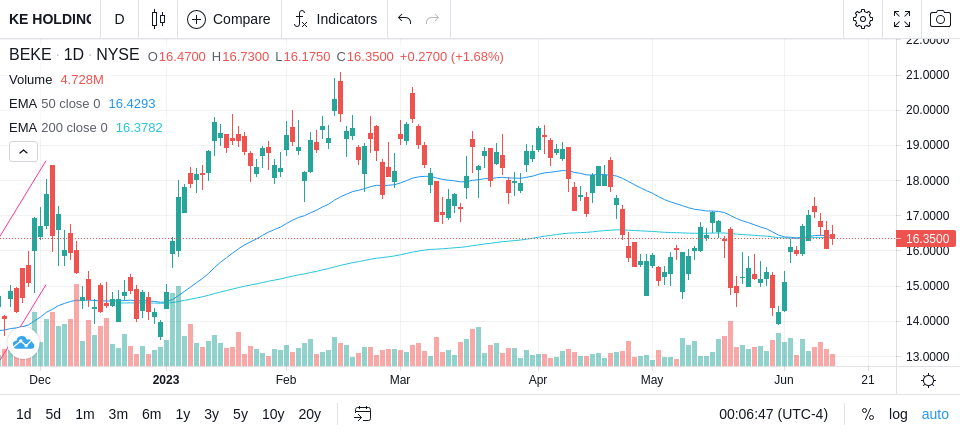Select the 6m time range
Viewport: 960px width, 433px height.
click(x=151, y=414)
